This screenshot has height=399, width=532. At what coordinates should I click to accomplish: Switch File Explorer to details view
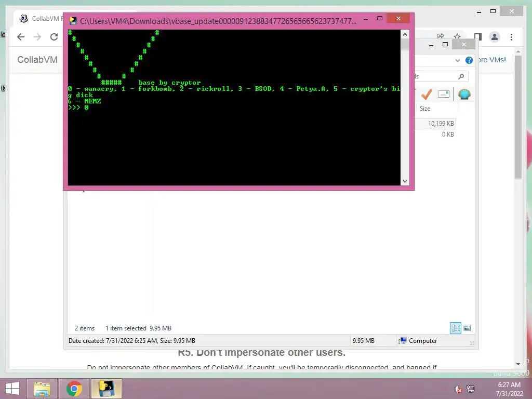point(455,328)
